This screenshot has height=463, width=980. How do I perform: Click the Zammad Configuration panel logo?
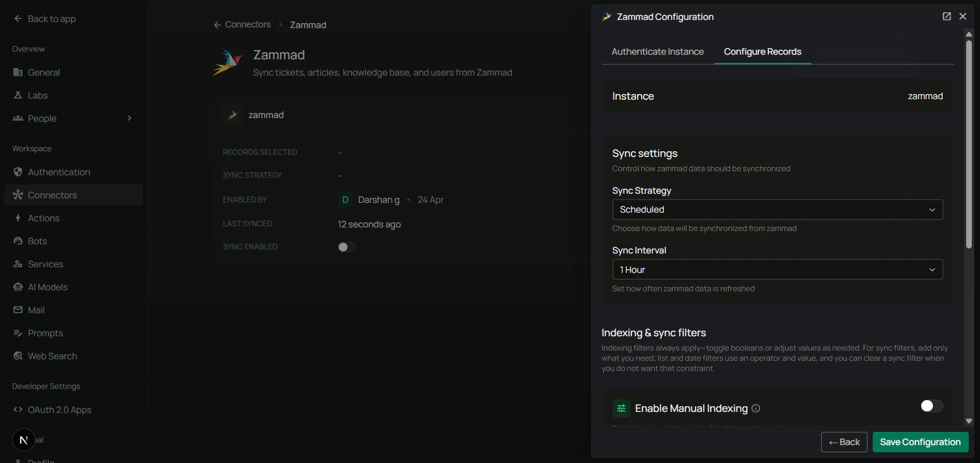[606, 17]
